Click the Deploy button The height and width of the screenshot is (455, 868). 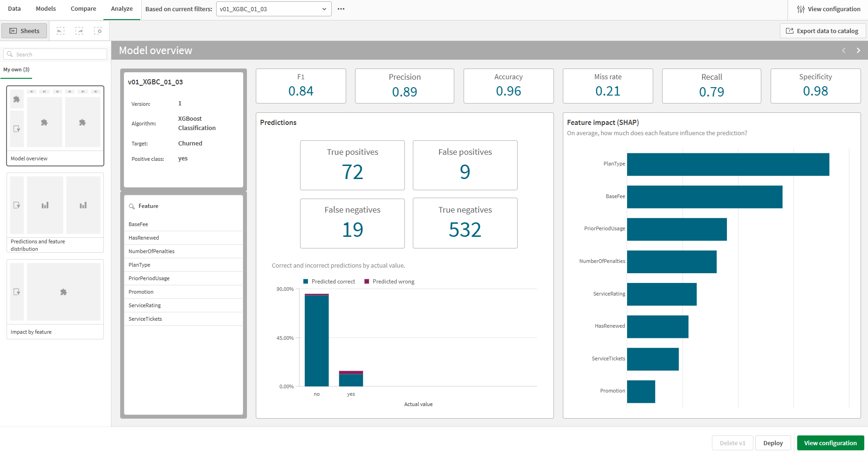[x=773, y=442]
